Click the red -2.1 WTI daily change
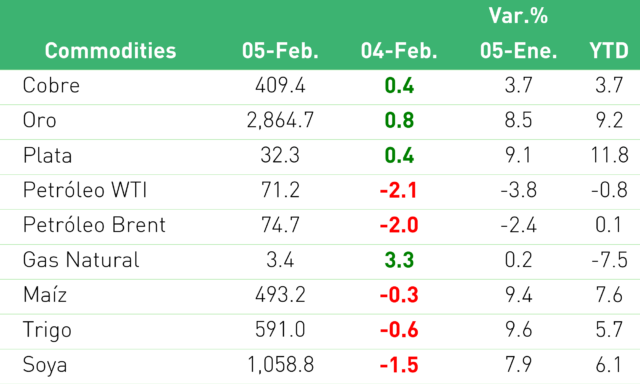640x384 pixels. (399, 190)
